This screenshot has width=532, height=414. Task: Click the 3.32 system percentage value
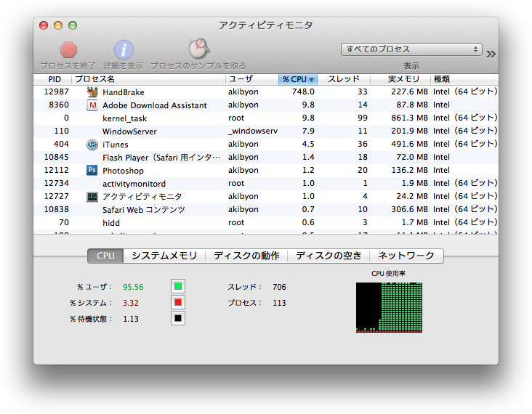click(131, 303)
